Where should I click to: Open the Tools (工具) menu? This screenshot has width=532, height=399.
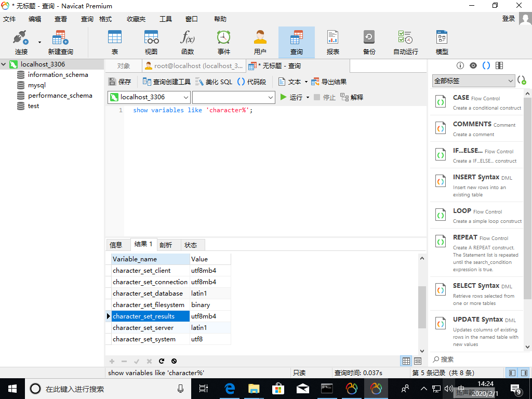click(166, 19)
